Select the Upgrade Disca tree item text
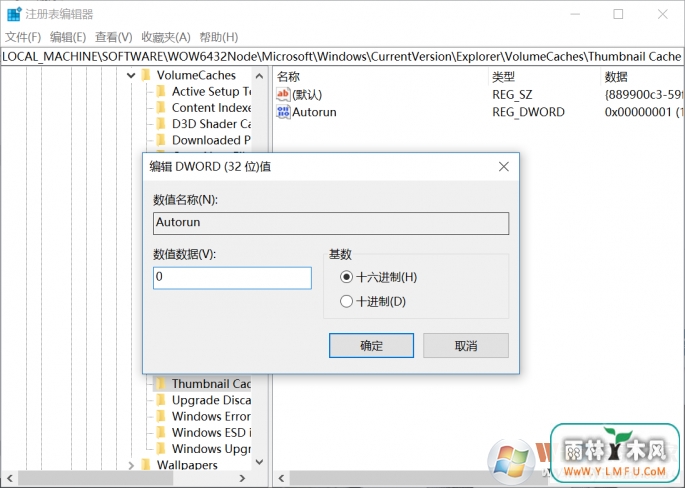685x488 pixels. [x=211, y=400]
